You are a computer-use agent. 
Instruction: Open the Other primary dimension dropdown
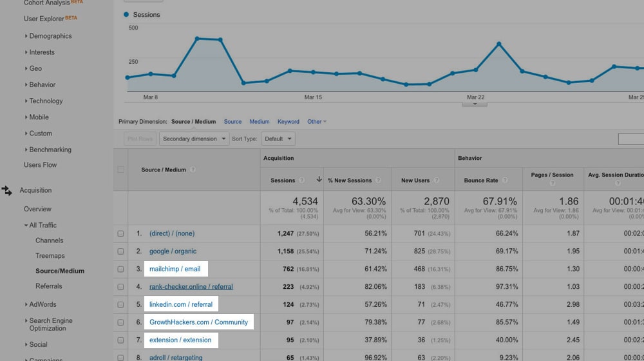pos(317,122)
